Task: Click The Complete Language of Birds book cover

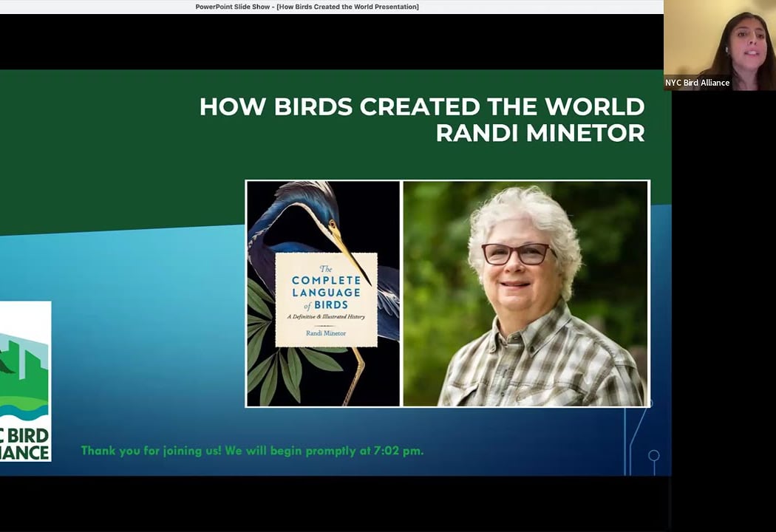Action: point(323,293)
